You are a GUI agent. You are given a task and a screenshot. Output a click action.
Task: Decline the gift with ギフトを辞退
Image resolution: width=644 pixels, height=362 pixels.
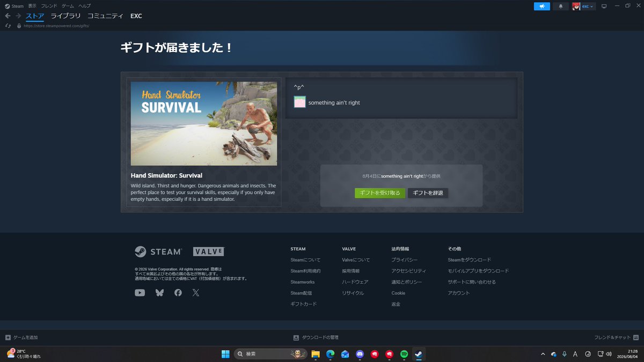tap(428, 193)
